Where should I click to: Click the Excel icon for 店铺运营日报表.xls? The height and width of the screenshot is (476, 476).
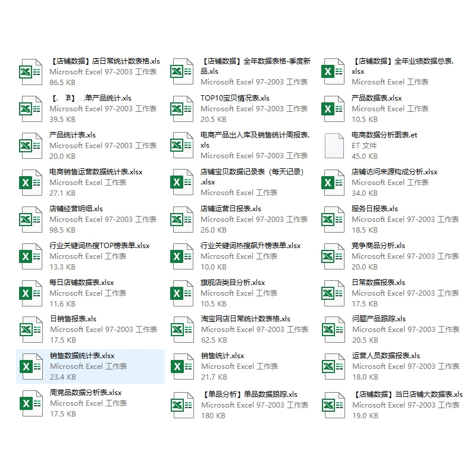coord(182,220)
